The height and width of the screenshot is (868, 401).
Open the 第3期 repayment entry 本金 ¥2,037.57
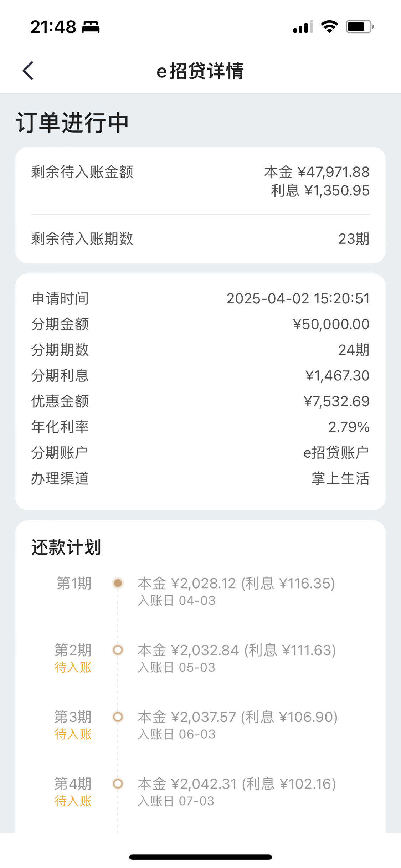click(238, 725)
